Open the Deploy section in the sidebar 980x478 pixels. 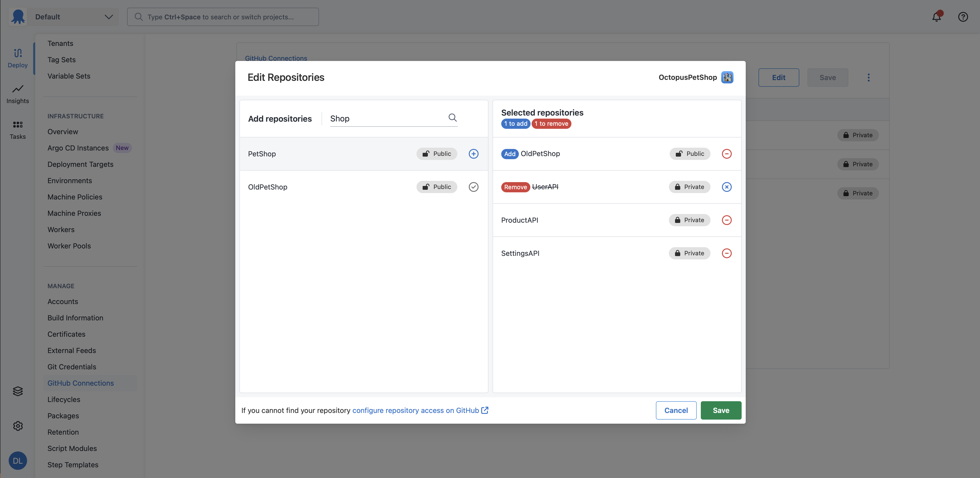pos(18,57)
